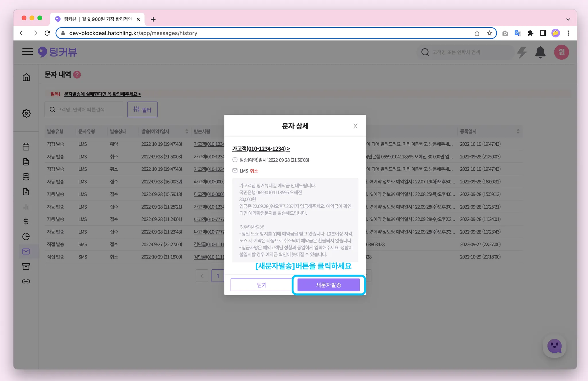Screen dimensions: 588x381
Task: Click the 새문자발송 button
Action: click(x=328, y=285)
